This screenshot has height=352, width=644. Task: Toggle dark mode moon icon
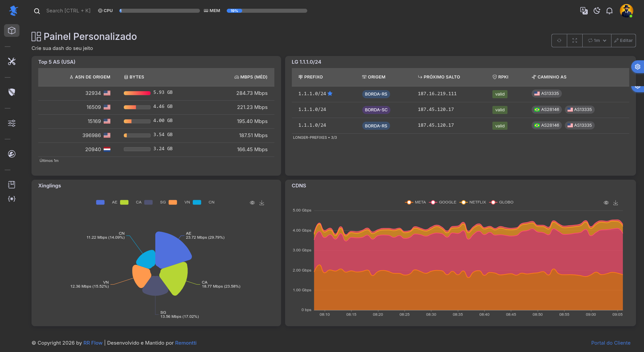(x=597, y=11)
